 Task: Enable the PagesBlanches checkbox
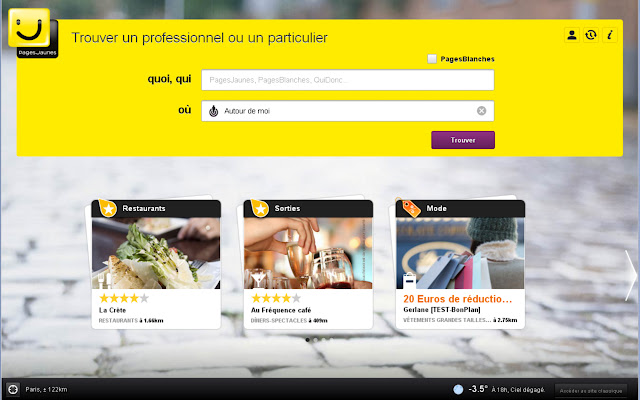[432, 59]
